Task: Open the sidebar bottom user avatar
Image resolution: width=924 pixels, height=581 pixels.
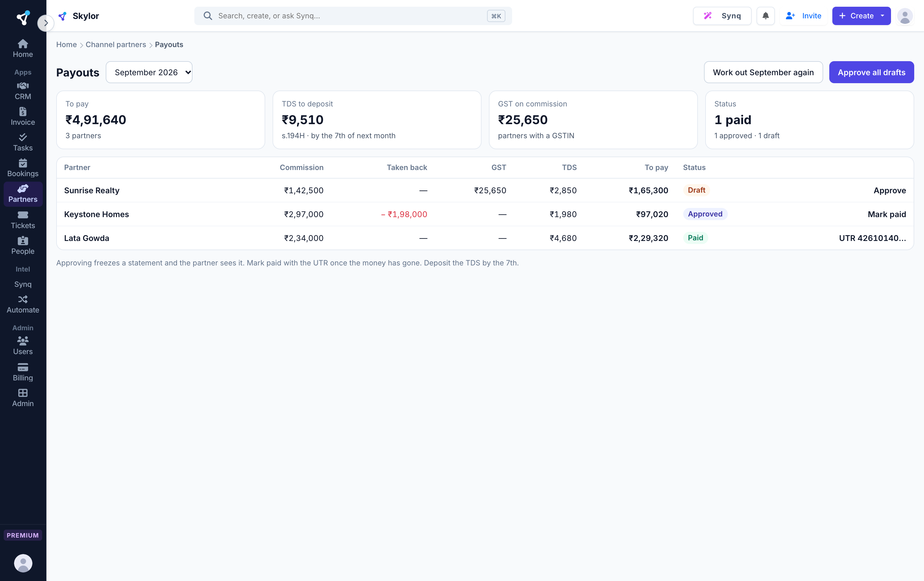Action: click(23, 563)
